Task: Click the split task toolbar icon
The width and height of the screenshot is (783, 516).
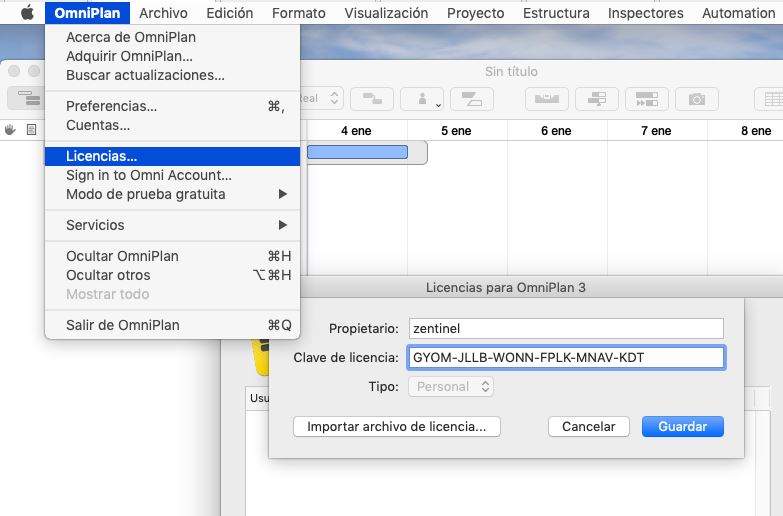Action: (472, 98)
